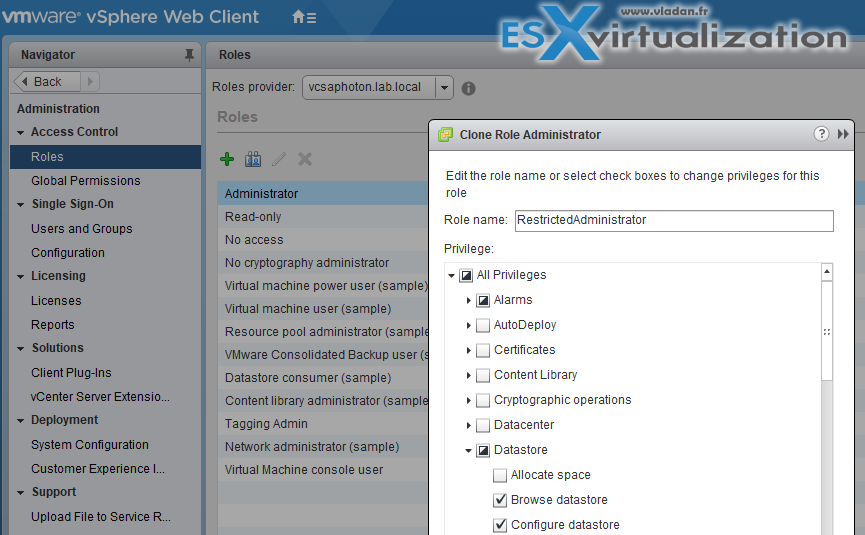The image size is (865, 535).
Task: Toggle the Alarms checkbox
Action: 483,301
